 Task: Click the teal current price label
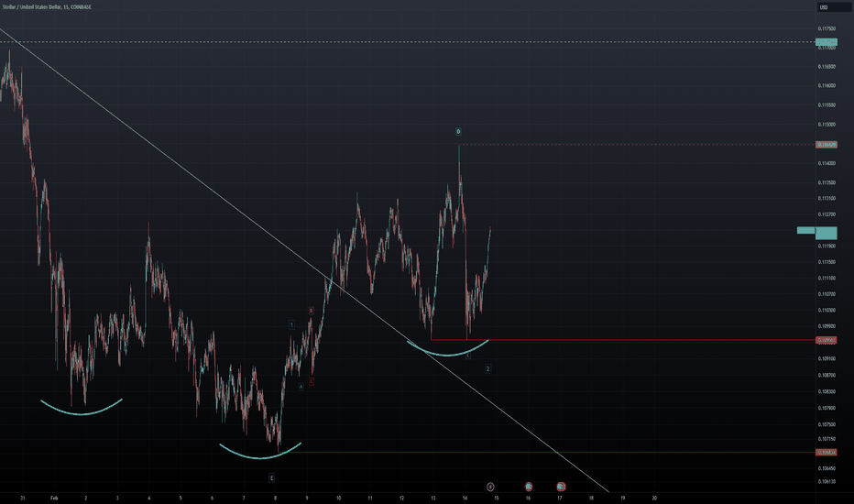click(x=827, y=233)
